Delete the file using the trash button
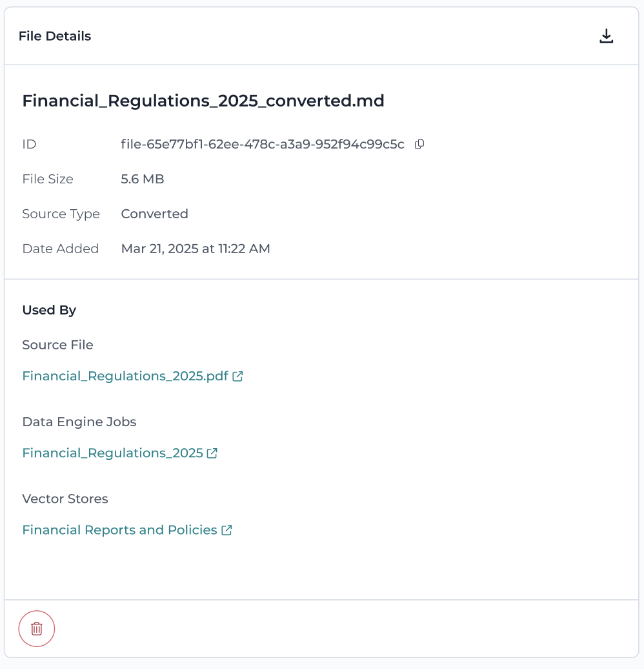The width and height of the screenshot is (644, 669). pos(37,628)
